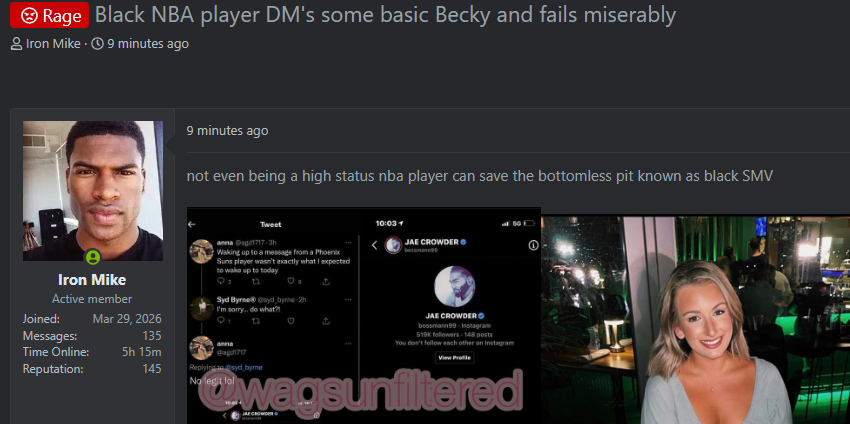Click the Reputation value 145

coord(152,369)
